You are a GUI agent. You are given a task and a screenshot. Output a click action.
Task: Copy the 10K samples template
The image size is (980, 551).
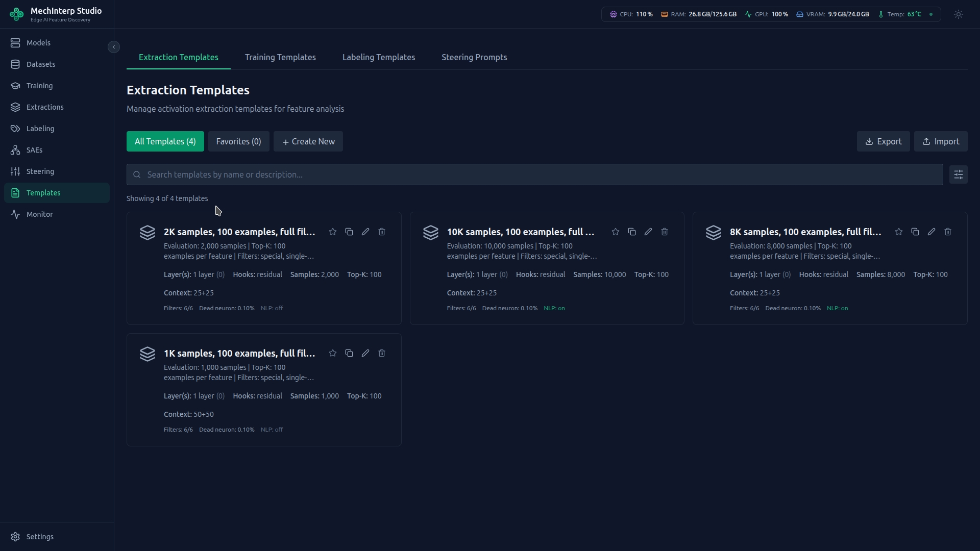click(632, 232)
